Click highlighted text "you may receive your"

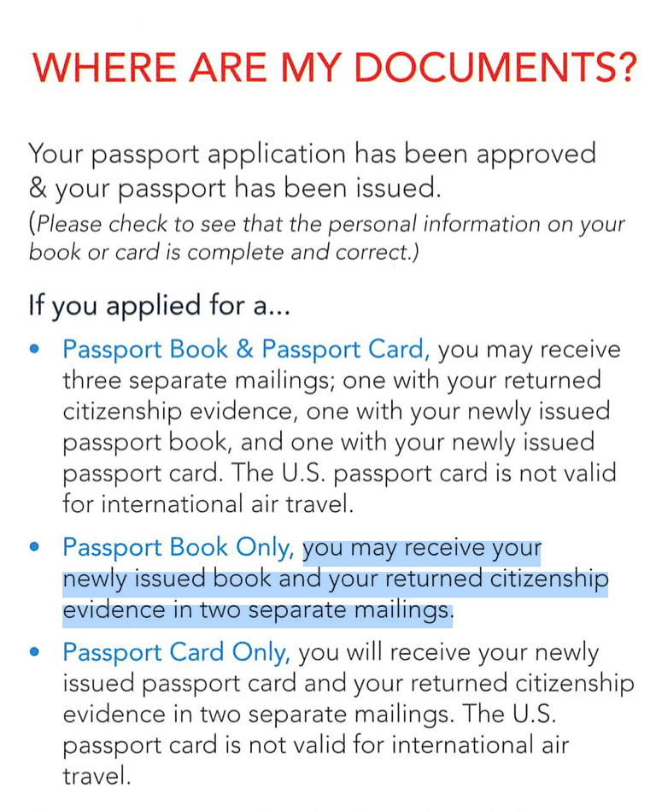coord(422,547)
